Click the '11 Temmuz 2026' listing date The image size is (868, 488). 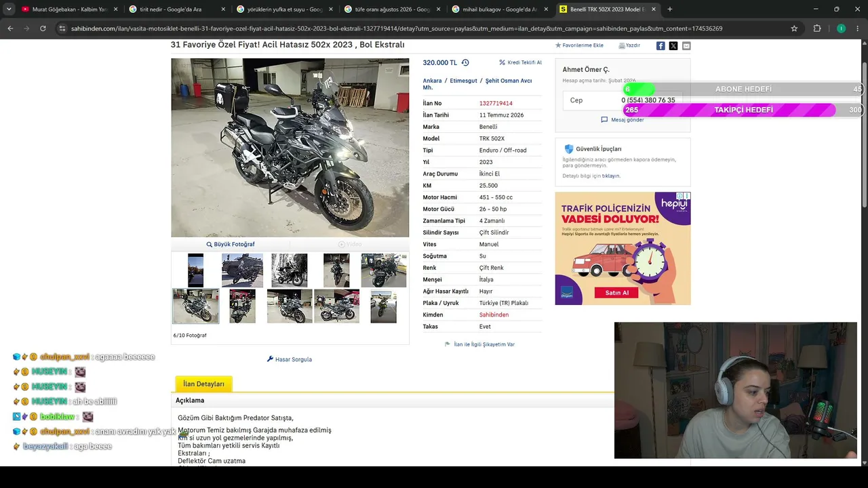[x=501, y=115]
